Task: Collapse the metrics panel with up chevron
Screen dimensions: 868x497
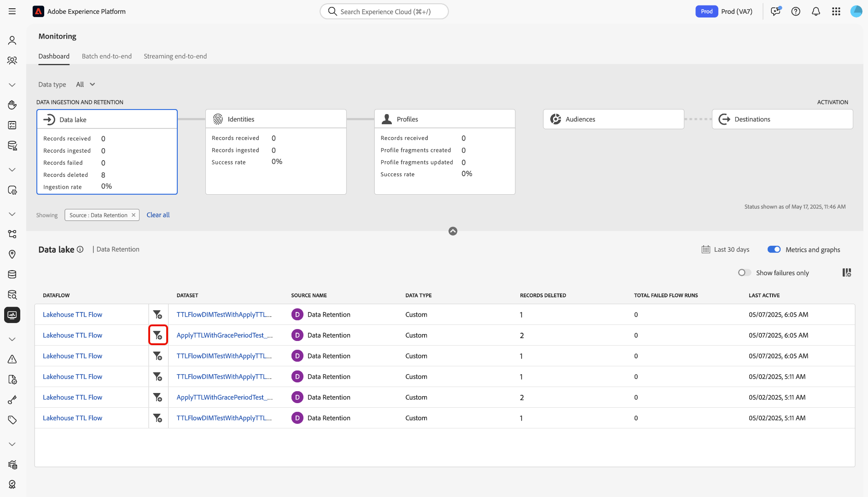Action: [x=453, y=231]
